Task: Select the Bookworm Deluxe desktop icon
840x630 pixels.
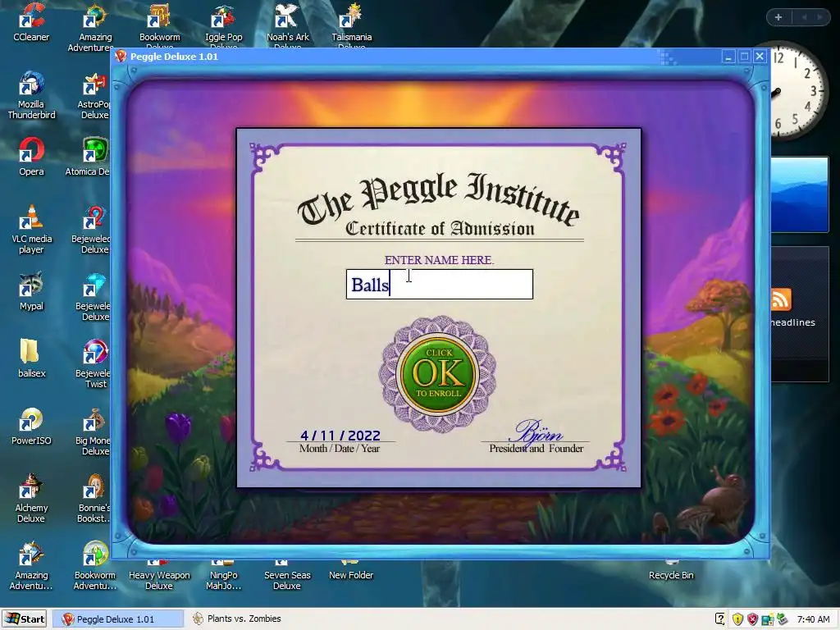Action: (160, 25)
